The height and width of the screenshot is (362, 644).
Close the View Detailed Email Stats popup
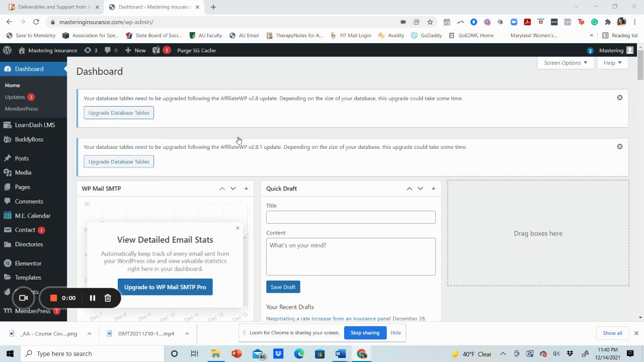237,228
